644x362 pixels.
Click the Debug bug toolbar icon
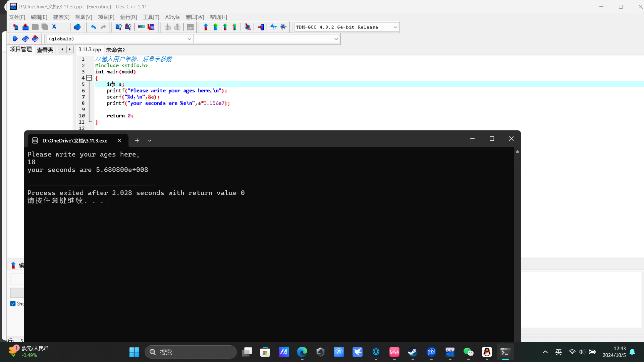(248, 27)
